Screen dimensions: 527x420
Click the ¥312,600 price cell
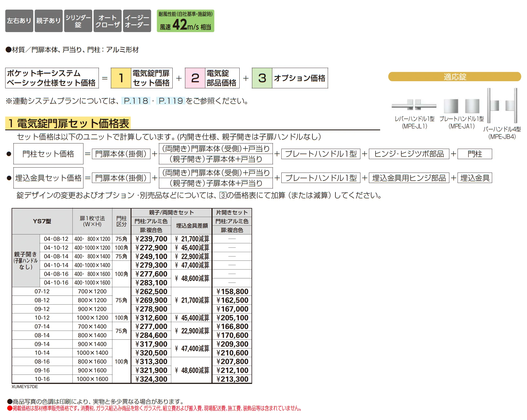[x=151, y=318]
